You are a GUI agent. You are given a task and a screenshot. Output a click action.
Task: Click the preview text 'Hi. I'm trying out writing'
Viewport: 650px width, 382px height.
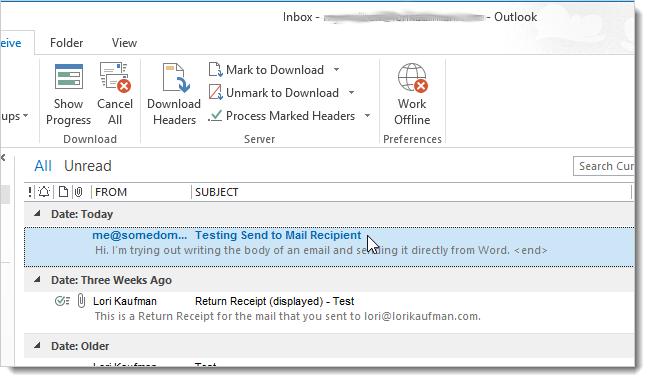coord(321,251)
